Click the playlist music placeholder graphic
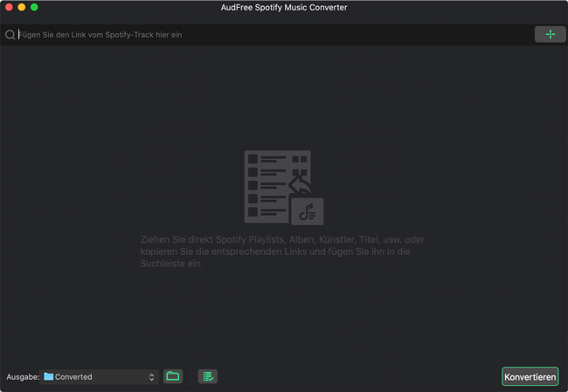Screen dimensions: 568x392 [x=284, y=188]
